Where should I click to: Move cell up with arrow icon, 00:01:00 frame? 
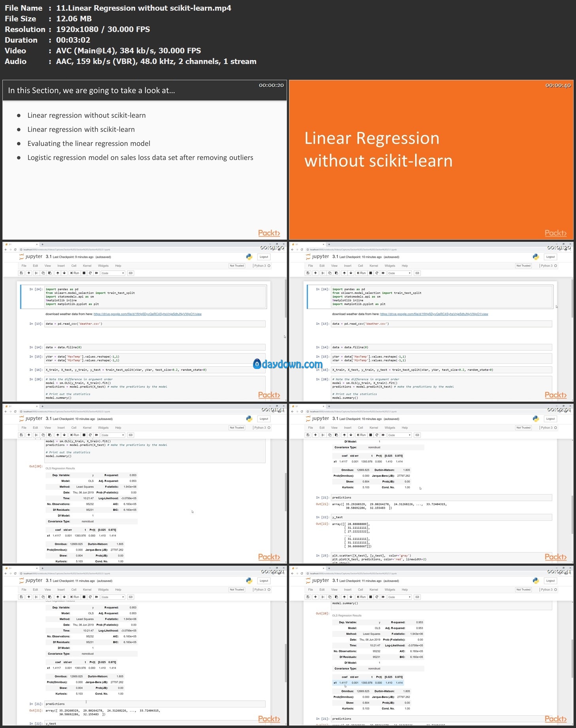pyautogui.click(x=58, y=273)
